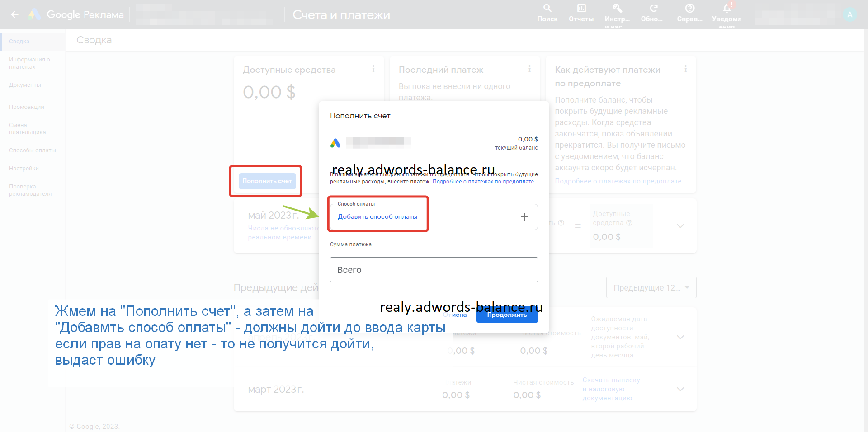
Task: Open three-dot menu on Доступные средства card
Action: [x=373, y=69]
